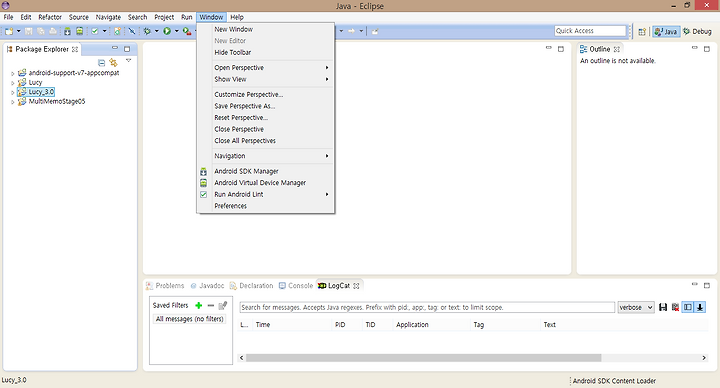Click the save LogCat log floppy icon

click(x=663, y=307)
